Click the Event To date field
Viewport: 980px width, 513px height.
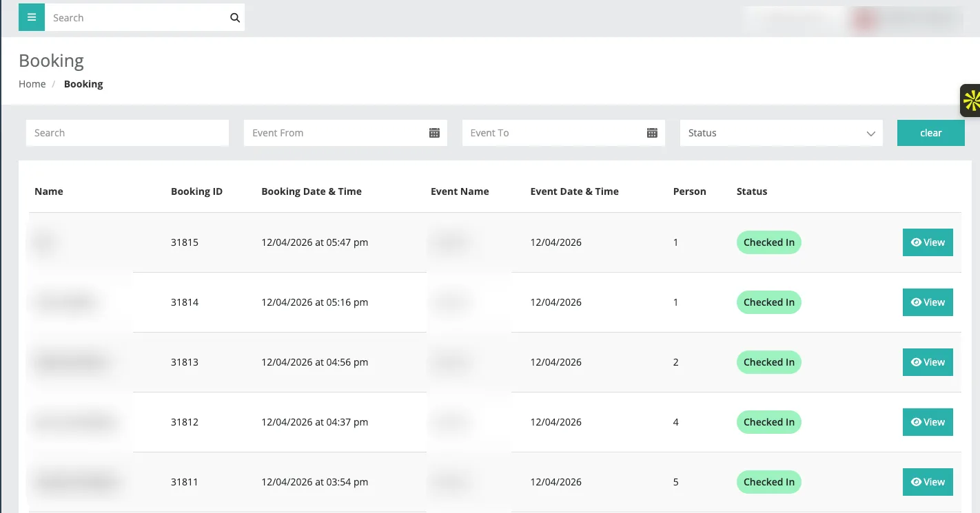coord(563,133)
